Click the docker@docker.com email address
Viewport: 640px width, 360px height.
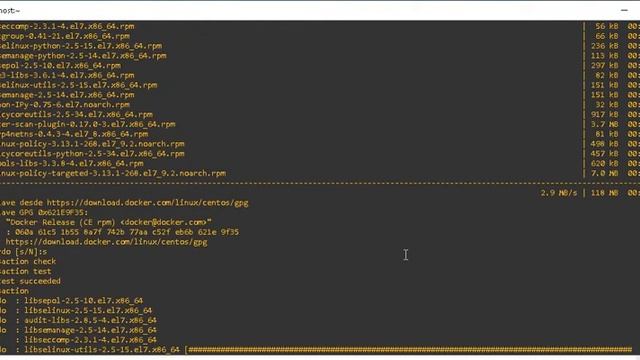click(166, 222)
